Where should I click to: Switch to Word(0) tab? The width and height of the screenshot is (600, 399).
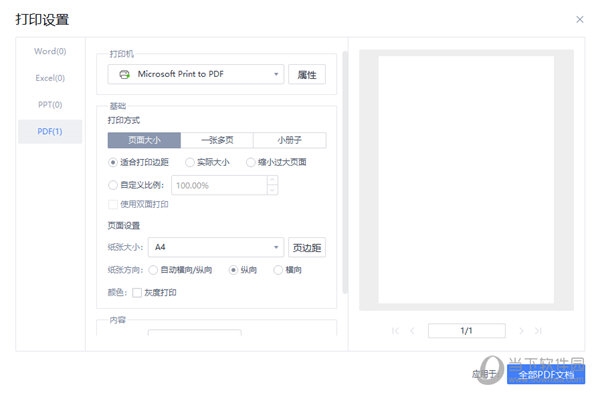50,51
